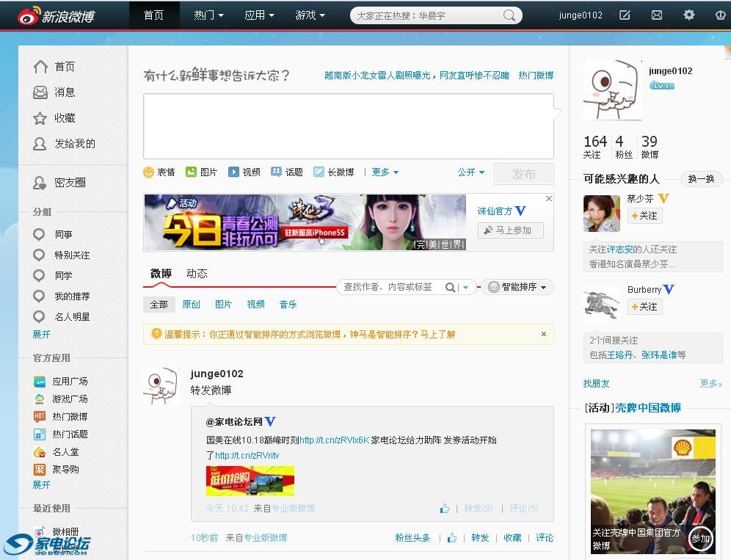The width and height of the screenshot is (731, 560).
Task: Filter feed by 图片
Action: coord(223,305)
